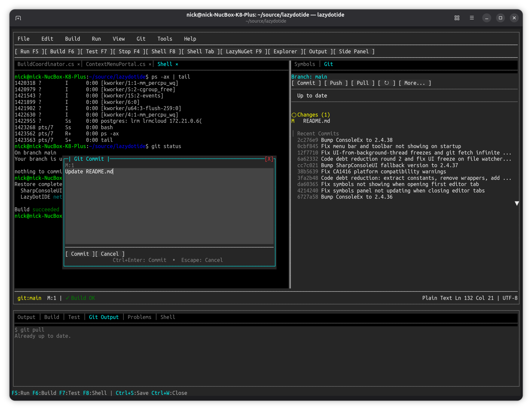Open the More... git actions menu
The width and height of the screenshot is (532, 410).
pyautogui.click(x=415, y=83)
